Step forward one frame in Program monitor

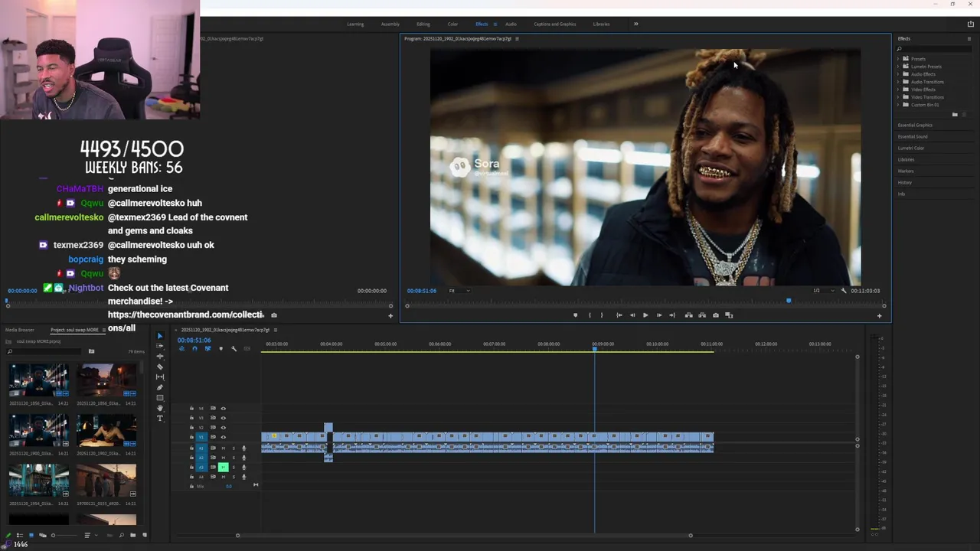659,315
